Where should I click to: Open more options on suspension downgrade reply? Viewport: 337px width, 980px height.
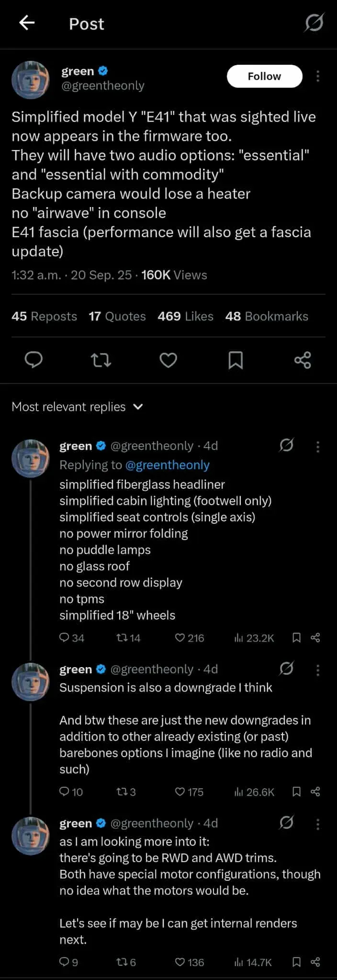[318, 670]
